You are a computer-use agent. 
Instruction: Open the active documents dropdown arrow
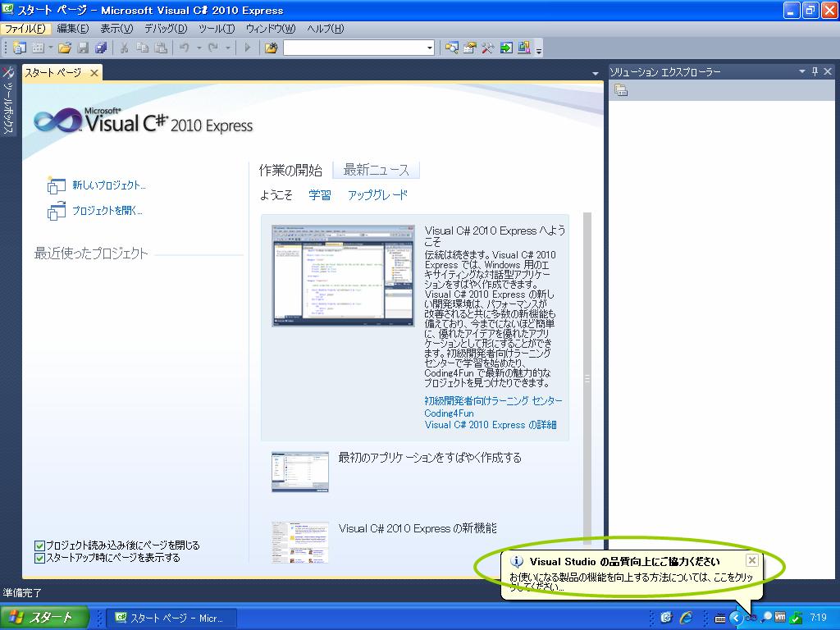(x=596, y=74)
